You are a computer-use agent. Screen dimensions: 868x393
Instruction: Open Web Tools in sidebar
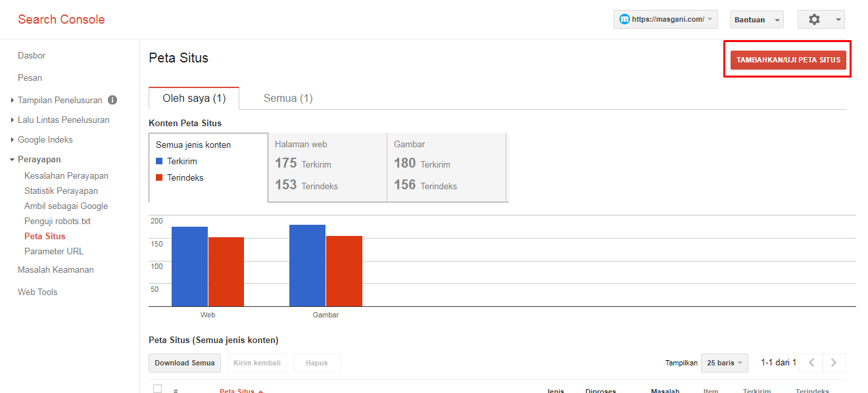pyautogui.click(x=37, y=292)
